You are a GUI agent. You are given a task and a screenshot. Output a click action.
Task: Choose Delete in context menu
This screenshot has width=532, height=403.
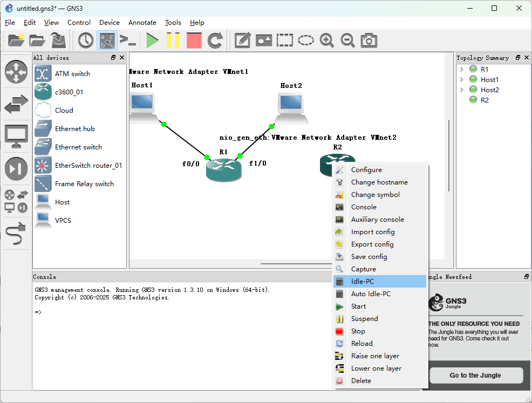[380, 381]
